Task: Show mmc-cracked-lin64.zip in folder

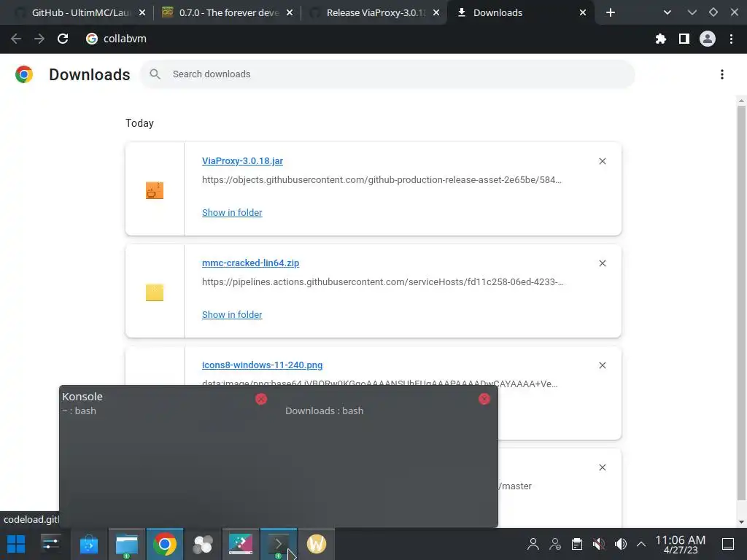Action: click(x=232, y=314)
